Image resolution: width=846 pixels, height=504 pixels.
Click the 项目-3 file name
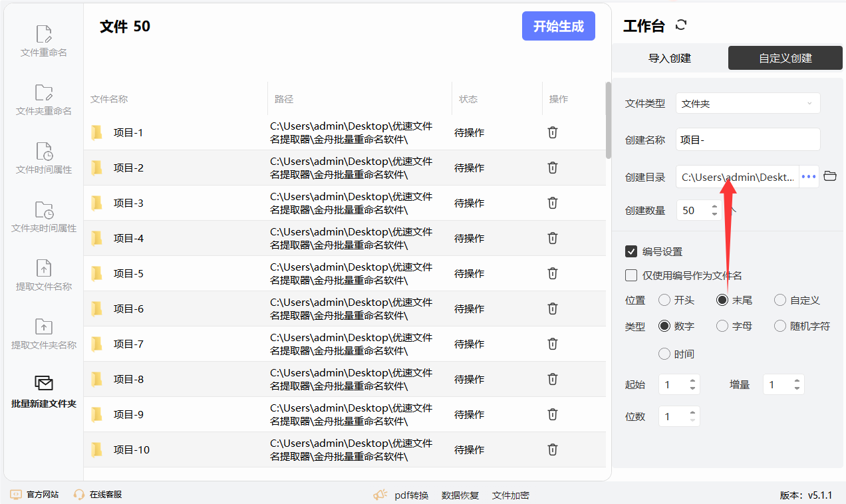point(128,203)
